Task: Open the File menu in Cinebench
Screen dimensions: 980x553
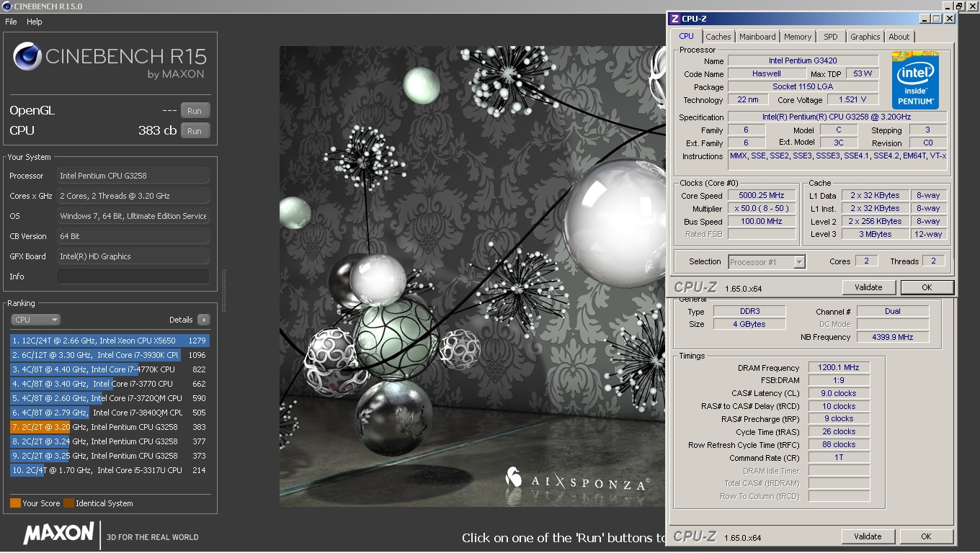Action: click(x=11, y=22)
